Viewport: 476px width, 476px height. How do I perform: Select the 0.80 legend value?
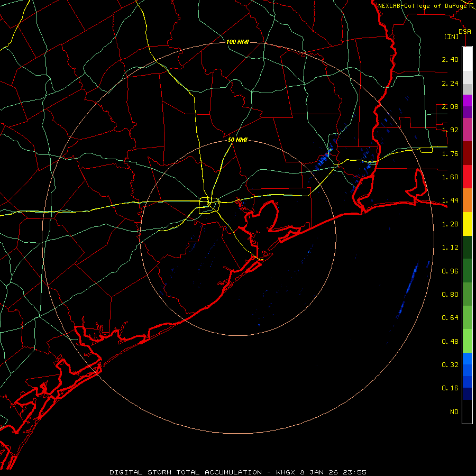pyautogui.click(x=450, y=295)
